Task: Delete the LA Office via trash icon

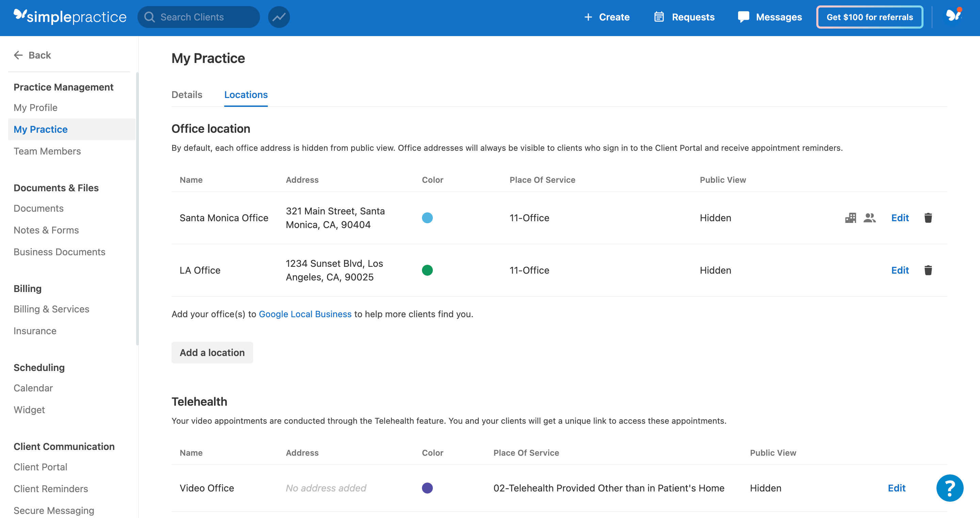Action: pos(928,270)
